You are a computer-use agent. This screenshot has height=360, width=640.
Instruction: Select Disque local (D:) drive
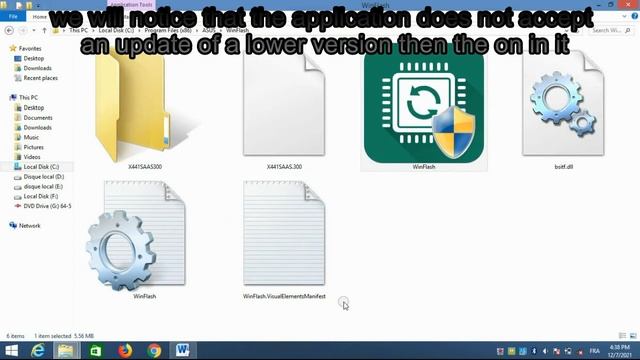(x=44, y=177)
